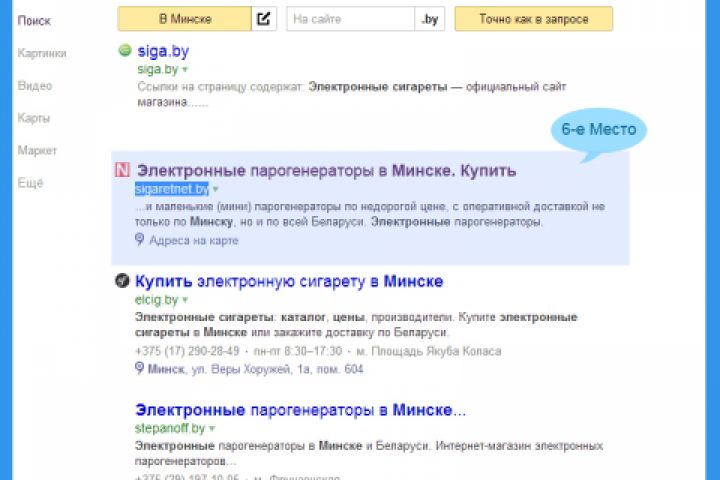Click phone number '+375 (17) 290-28-49'

187,351
